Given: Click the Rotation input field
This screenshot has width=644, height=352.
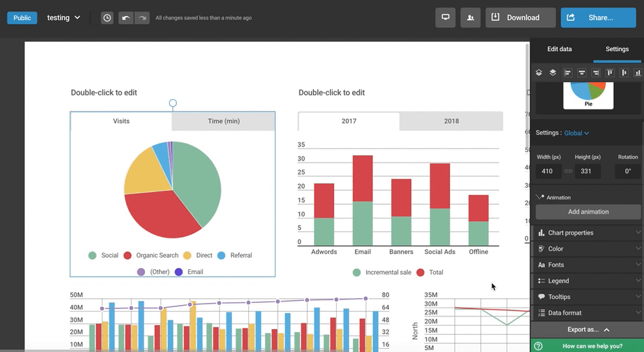Looking at the screenshot, I should [628, 171].
